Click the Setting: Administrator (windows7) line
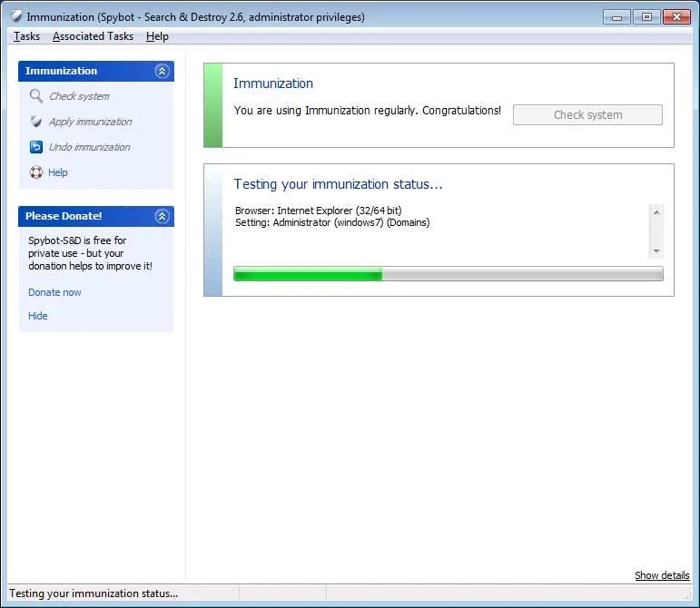 [332, 222]
